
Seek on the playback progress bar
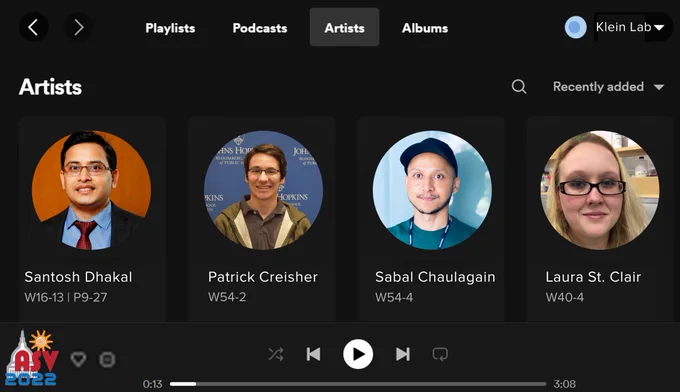coord(358,384)
